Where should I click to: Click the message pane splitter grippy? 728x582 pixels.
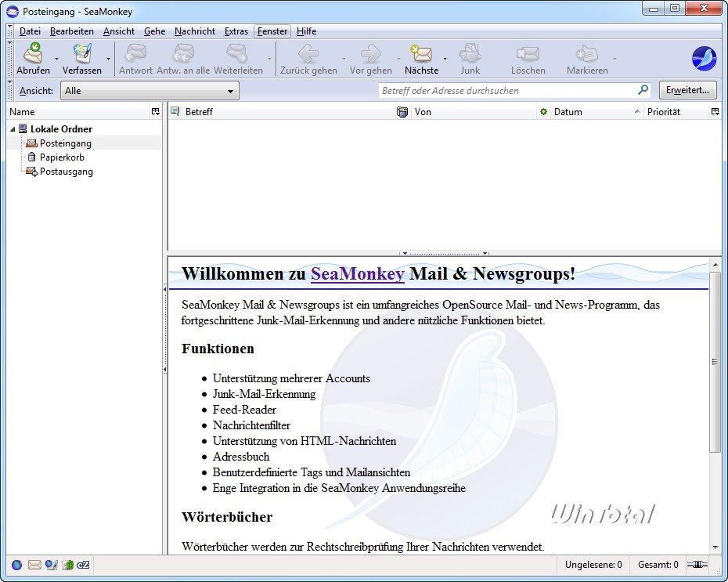[445, 254]
